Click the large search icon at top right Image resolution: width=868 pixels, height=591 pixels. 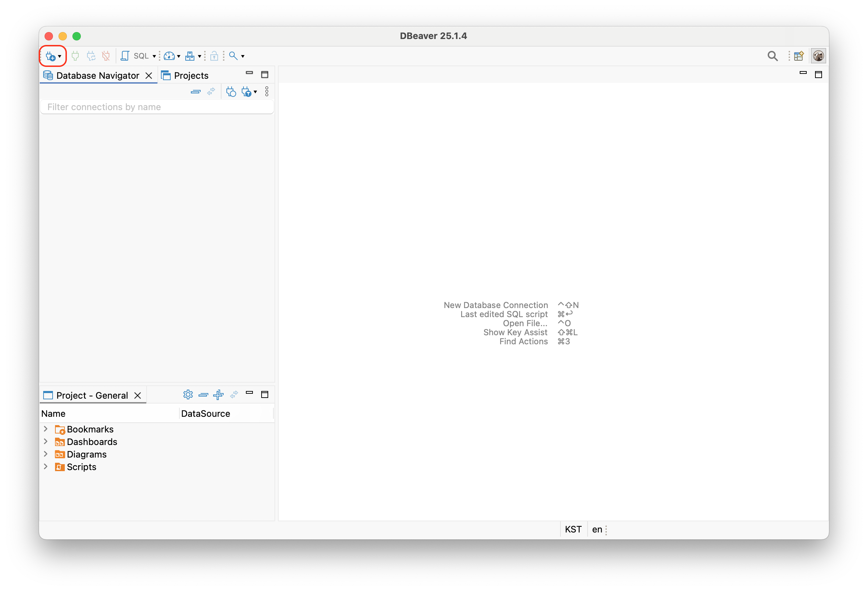[772, 56]
